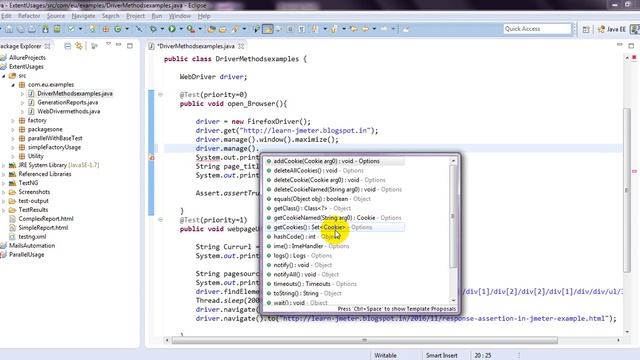Open the Refactor menu
This screenshot has height=360, width=640.
tap(29, 16)
